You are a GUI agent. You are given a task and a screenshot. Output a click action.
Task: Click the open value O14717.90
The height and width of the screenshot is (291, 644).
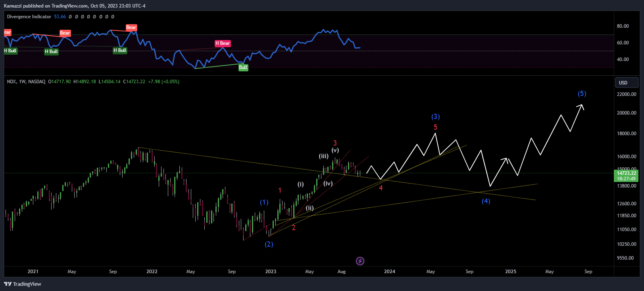(60, 82)
